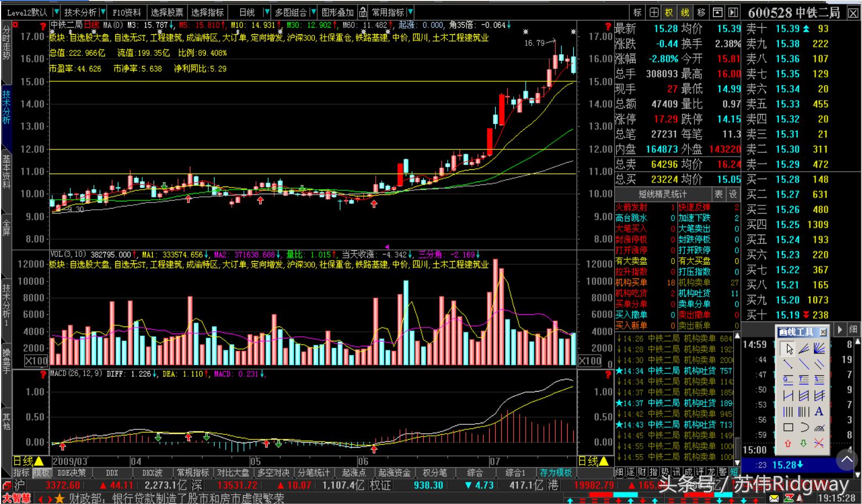Toggle the crosshair grid icon in toolbar
The height and width of the screenshot is (504, 862).
653,12
